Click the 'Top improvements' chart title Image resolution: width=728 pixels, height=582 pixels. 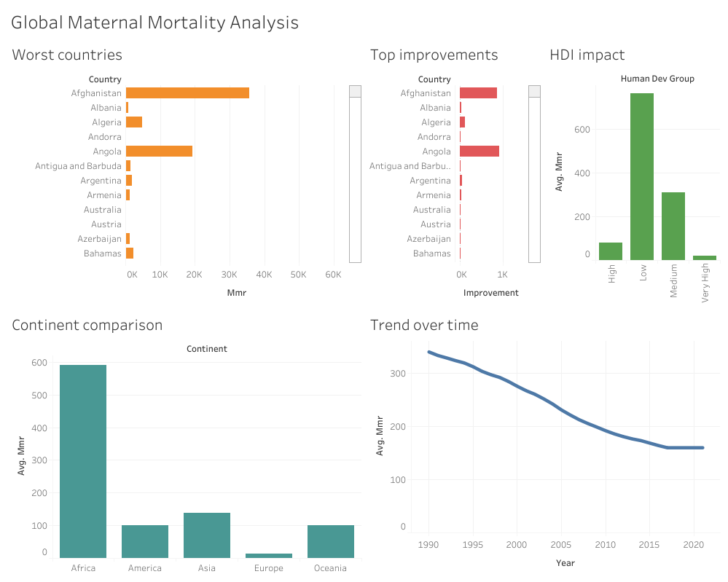point(434,55)
